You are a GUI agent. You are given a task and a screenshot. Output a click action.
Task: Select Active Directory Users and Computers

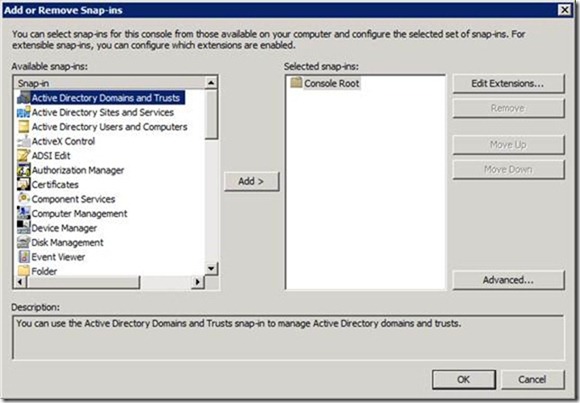(109, 127)
